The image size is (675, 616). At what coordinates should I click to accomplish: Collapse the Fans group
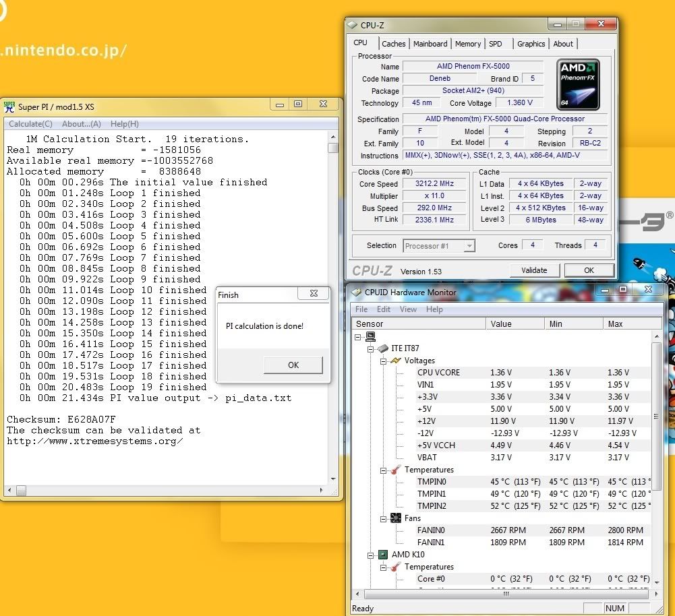[383, 519]
